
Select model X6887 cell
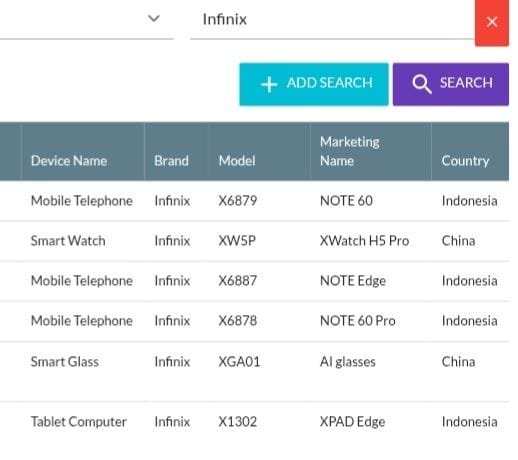[x=238, y=281]
